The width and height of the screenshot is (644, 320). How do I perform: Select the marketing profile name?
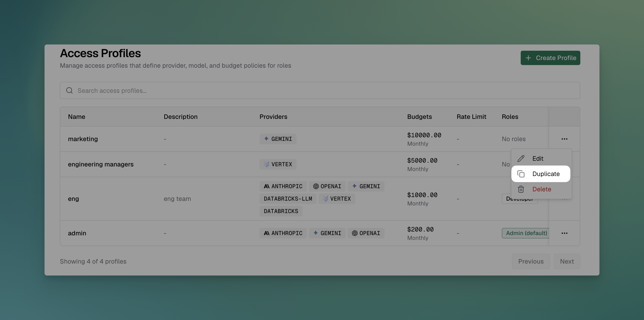pyautogui.click(x=83, y=139)
